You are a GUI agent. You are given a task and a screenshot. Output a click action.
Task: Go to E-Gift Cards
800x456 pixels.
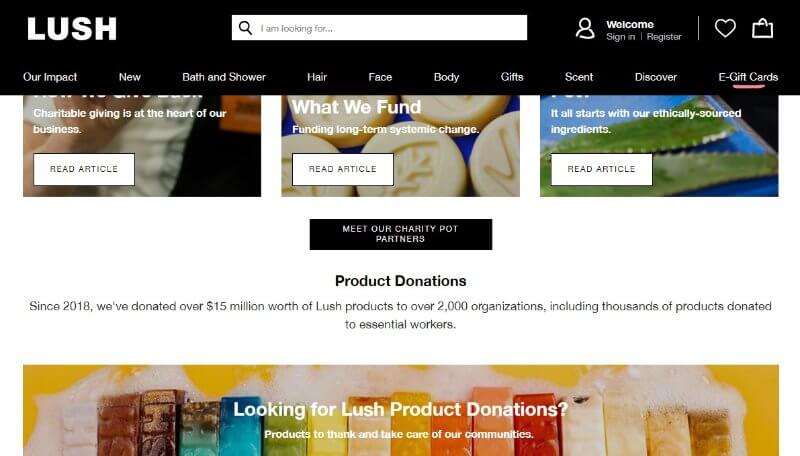tap(748, 77)
